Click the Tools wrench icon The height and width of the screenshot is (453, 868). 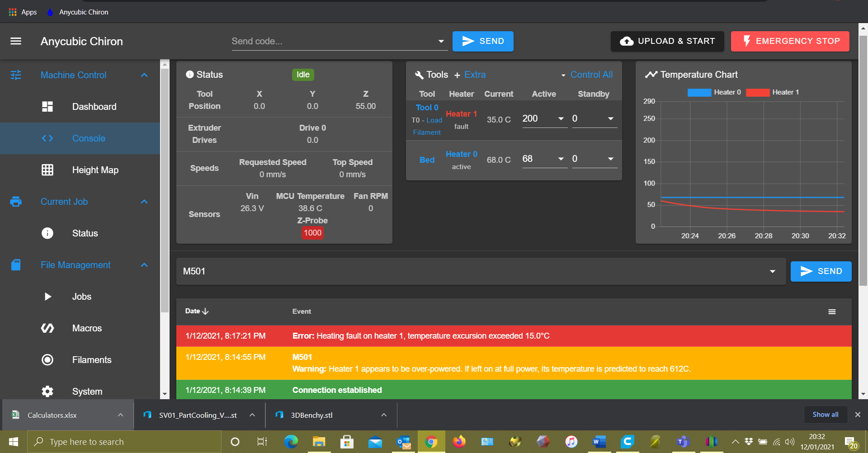click(x=419, y=75)
